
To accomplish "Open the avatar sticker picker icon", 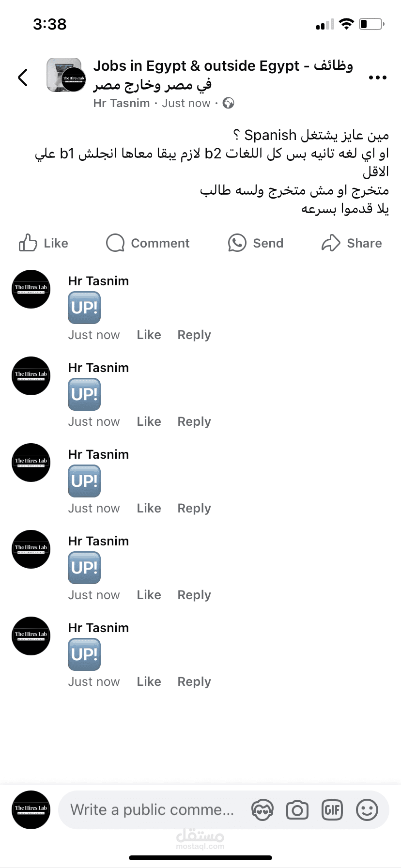I will (262, 810).
